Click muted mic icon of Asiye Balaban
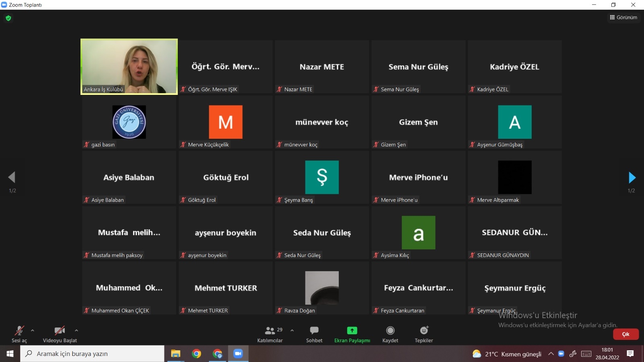This screenshot has width=644, height=362. [x=87, y=200]
